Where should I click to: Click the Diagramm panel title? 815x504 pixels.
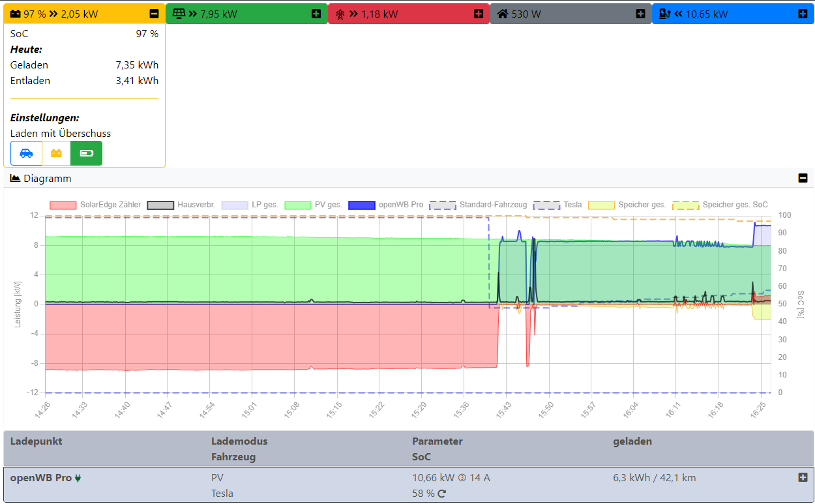[48, 178]
